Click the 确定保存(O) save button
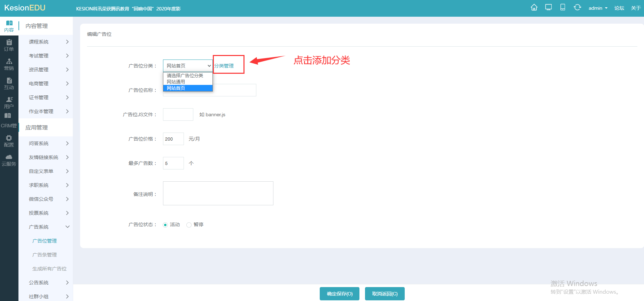 coord(340,294)
